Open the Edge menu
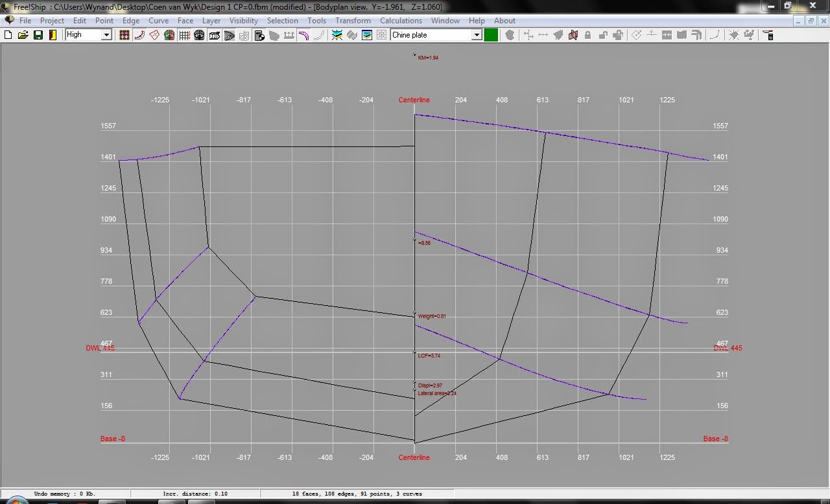 tap(131, 21)
